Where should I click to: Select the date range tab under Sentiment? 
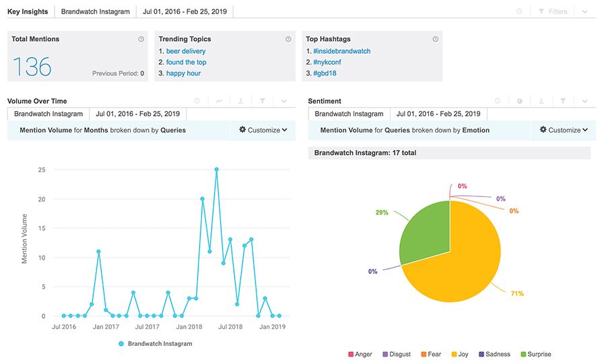pyautogui.click(x=438, y=114)
